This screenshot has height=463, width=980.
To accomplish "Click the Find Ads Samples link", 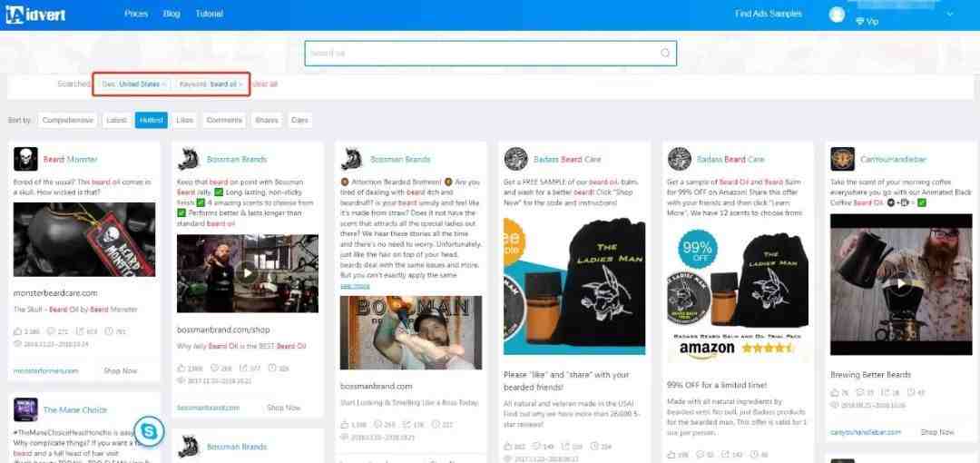I will (769, 14).
